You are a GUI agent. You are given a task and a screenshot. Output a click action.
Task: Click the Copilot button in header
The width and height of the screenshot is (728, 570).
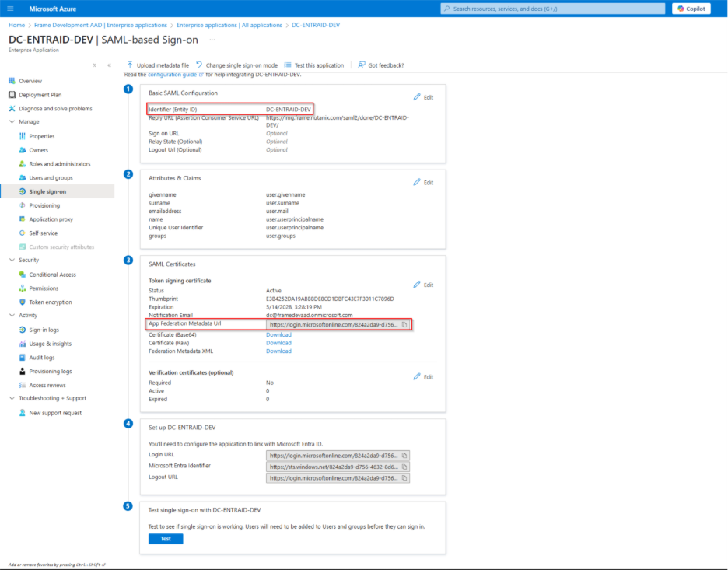[x=691, y=9]
